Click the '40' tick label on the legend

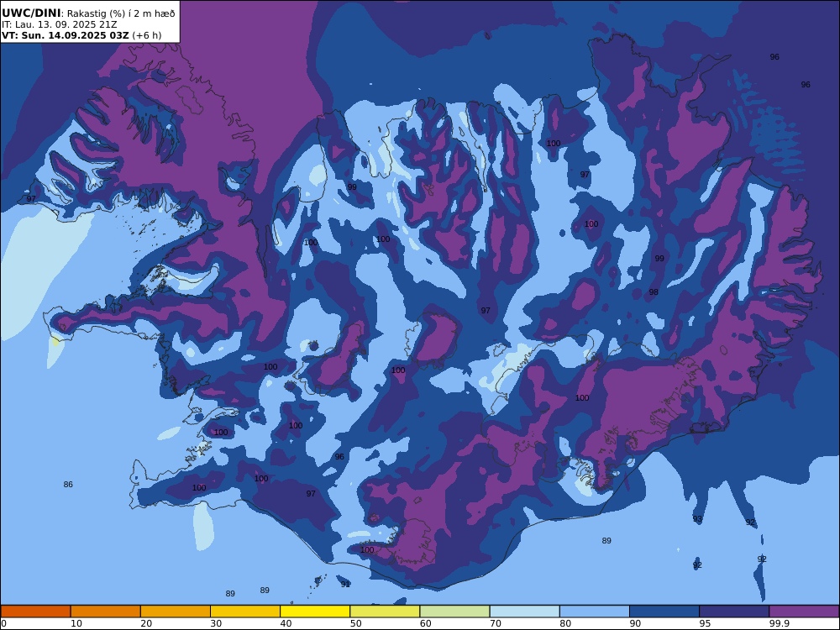286,623
